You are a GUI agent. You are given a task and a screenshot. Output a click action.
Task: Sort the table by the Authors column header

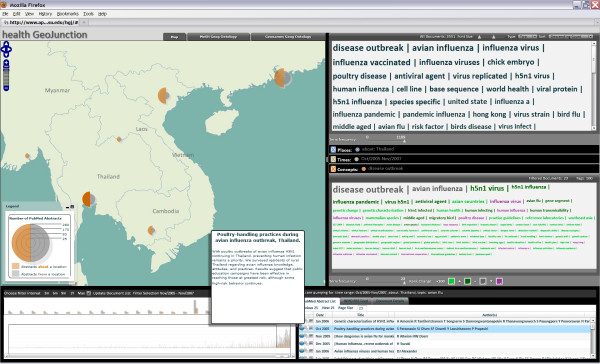[x=489, y=315]
